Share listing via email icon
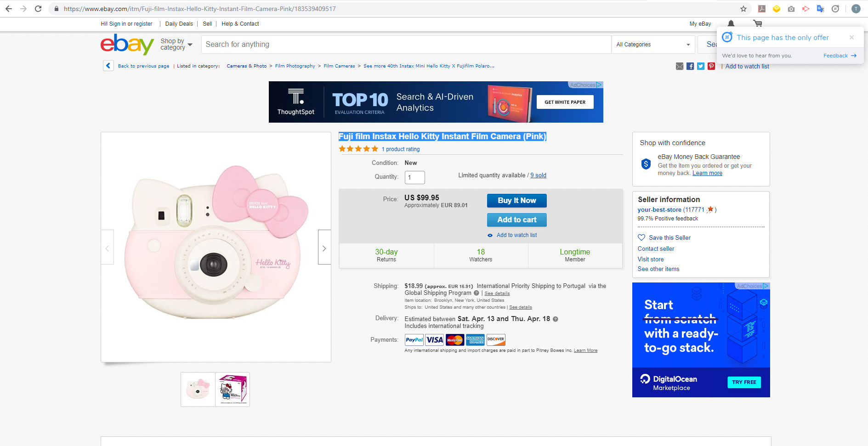868x446 pixels. [x=680, y=66]
